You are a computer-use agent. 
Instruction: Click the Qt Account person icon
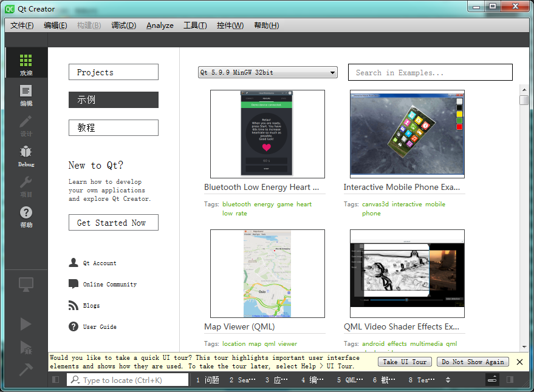click(x=74, y=262)
